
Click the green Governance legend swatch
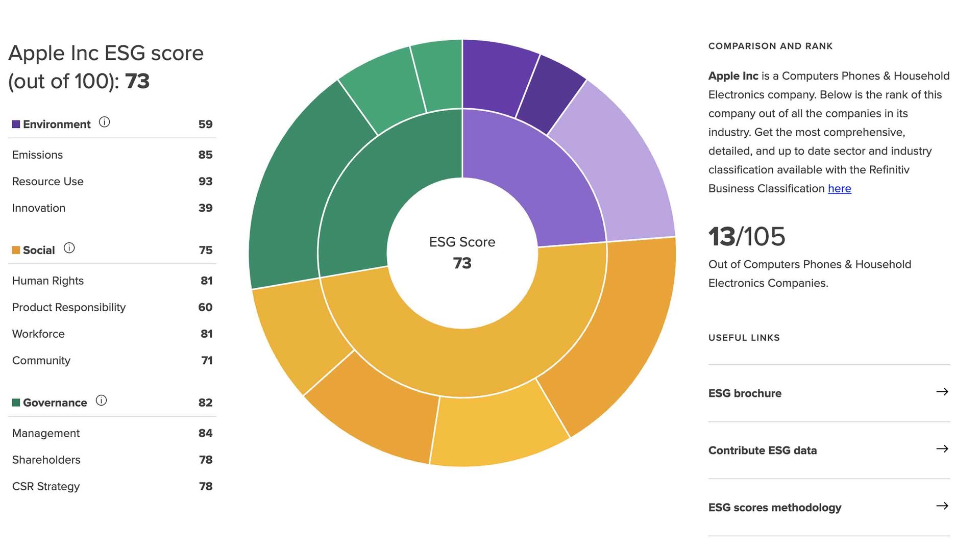coord(15,402)
